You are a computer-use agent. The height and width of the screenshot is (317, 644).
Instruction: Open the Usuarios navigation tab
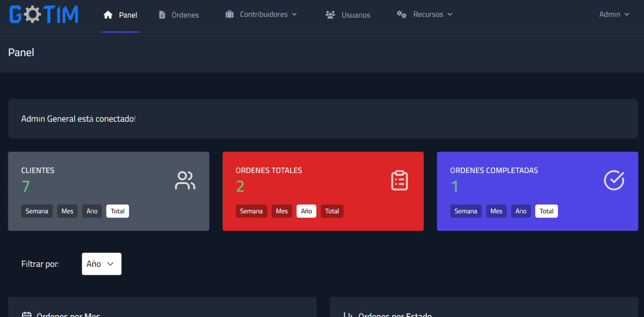tap(355, 15)
